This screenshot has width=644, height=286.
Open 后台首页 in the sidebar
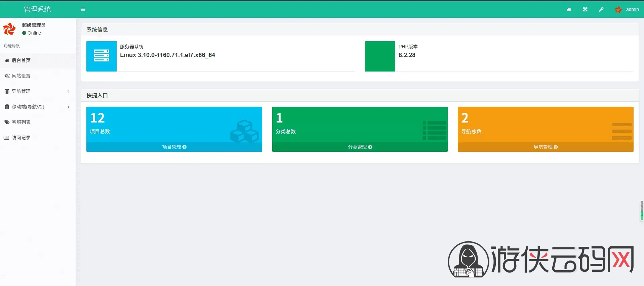point(21,60)
